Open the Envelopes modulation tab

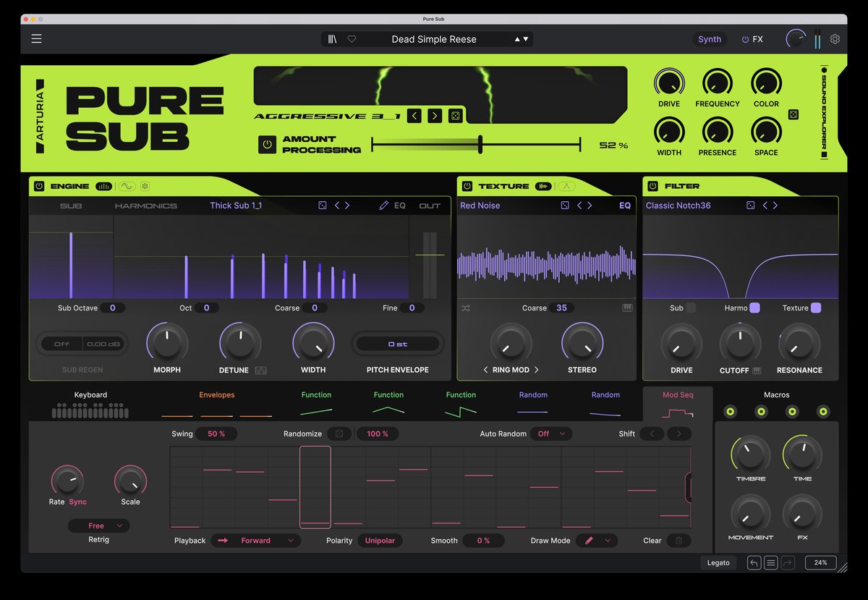tap(217, 405)
